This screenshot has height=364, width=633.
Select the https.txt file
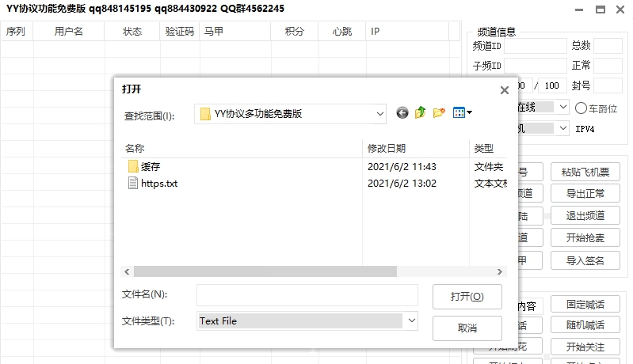pyautogui.click(x=153, y=184)
